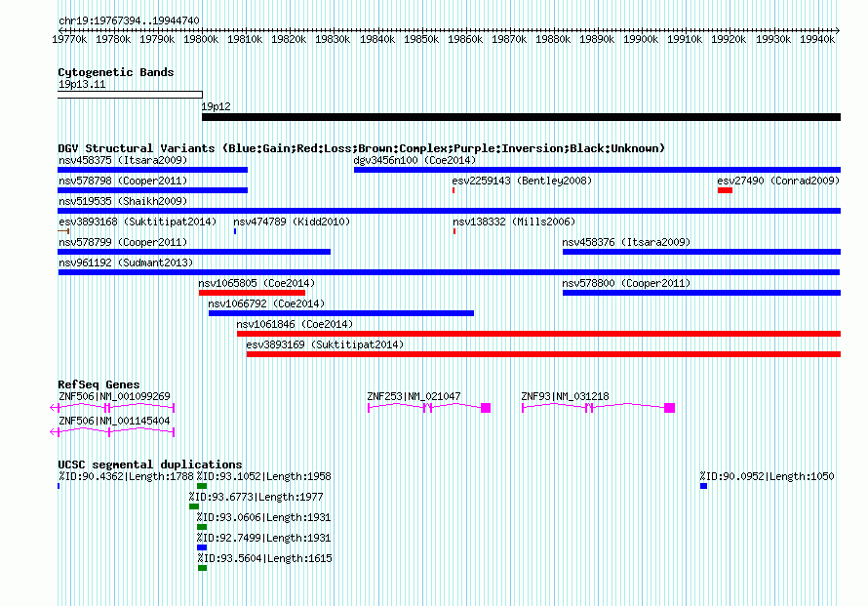Click the nsv1065805 (Coe2014) label
Image resolution: width=868 pixels, height=606 pixels.
pos(256,283)
